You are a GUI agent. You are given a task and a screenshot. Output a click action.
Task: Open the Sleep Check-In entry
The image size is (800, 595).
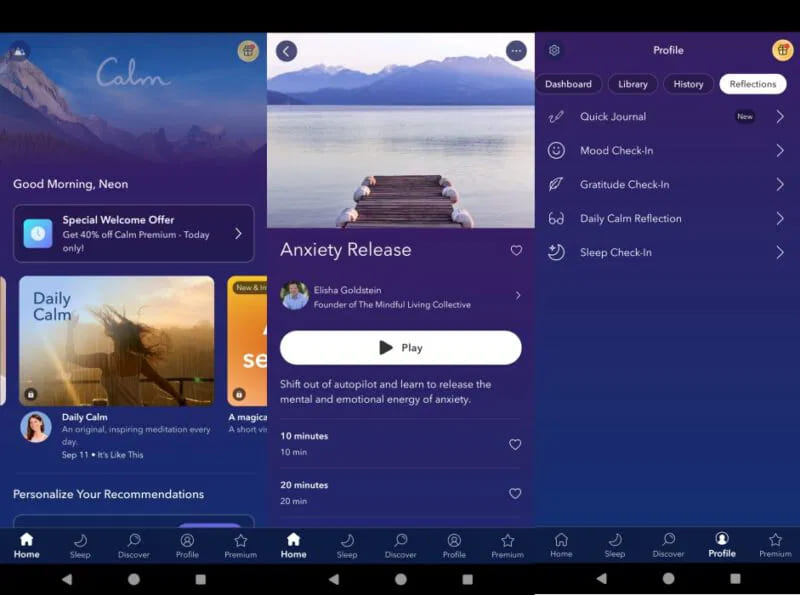coord(667,252)
